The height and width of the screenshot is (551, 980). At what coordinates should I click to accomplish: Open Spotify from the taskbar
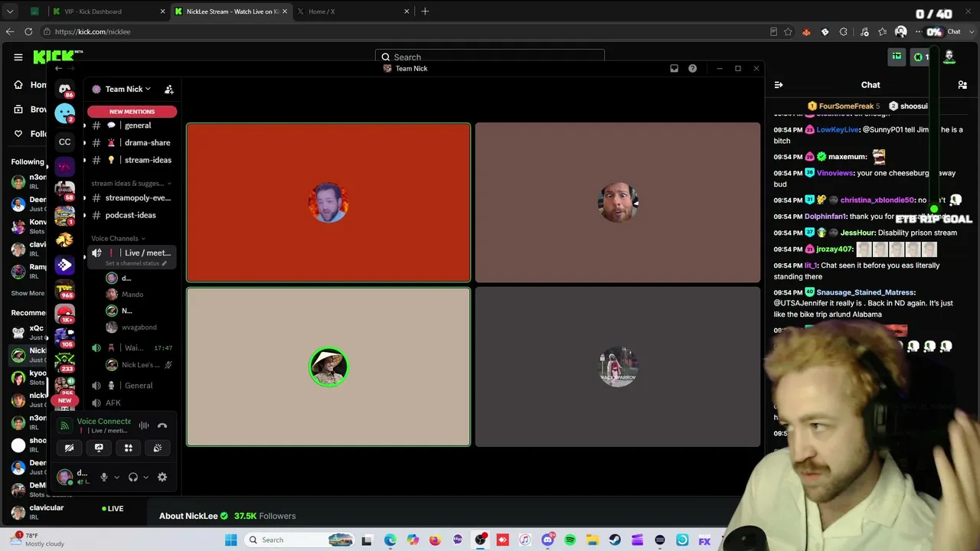(x=570, y=540)
